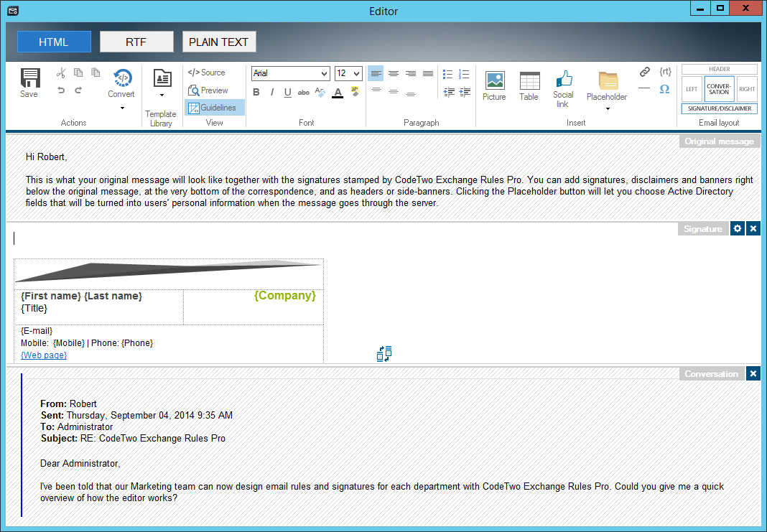Undo the last action
The height and width of the screenshot is (532, 767).
click(60, 90)
